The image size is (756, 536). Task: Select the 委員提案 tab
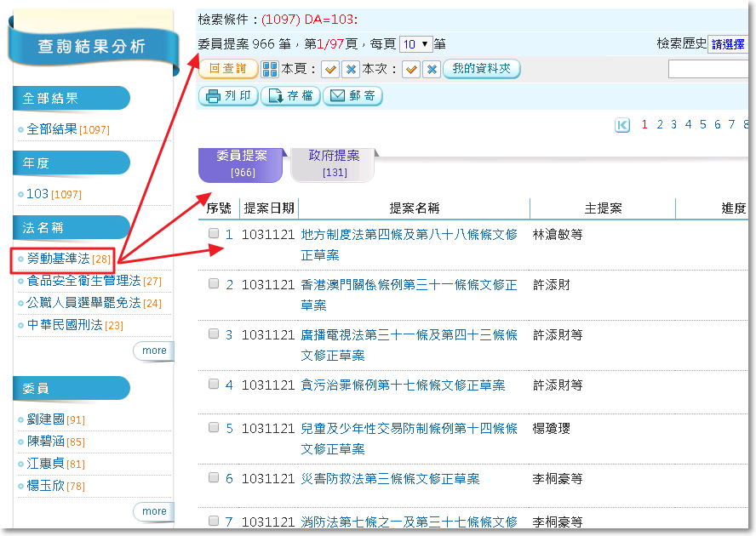tap(241, 163)
